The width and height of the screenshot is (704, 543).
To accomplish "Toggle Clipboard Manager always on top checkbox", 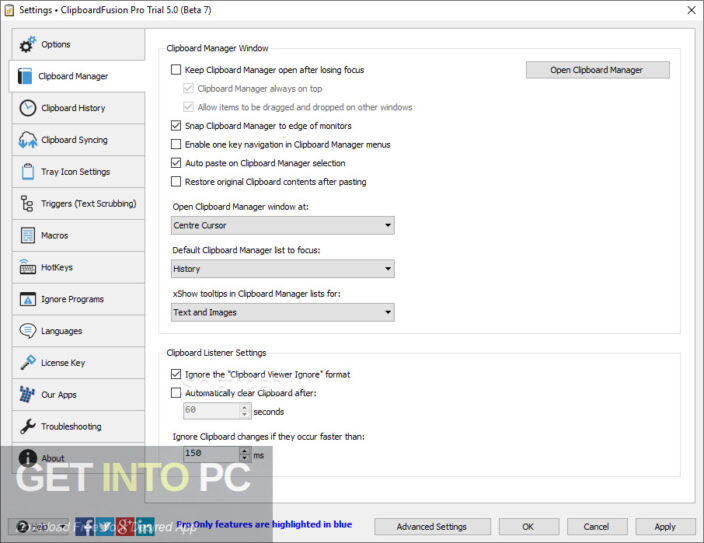I will pos(188,88).
